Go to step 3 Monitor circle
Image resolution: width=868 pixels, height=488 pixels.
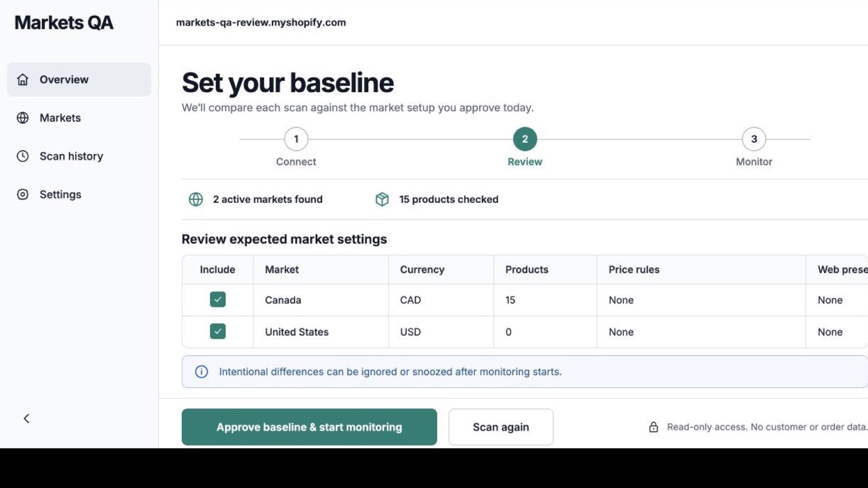[754, 139]
